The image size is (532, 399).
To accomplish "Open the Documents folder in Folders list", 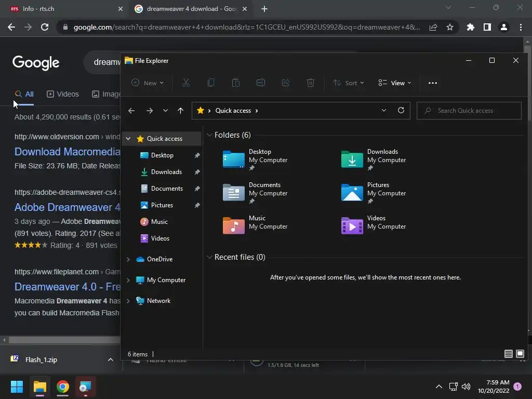I will point(255,192).
